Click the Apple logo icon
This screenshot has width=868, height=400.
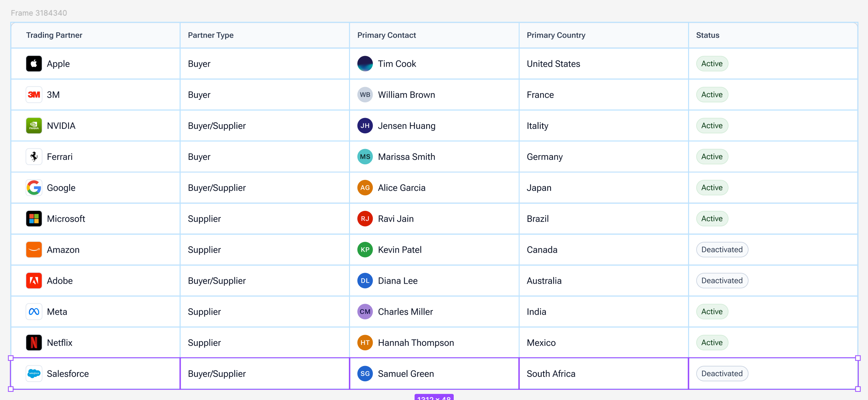point(34,64)
